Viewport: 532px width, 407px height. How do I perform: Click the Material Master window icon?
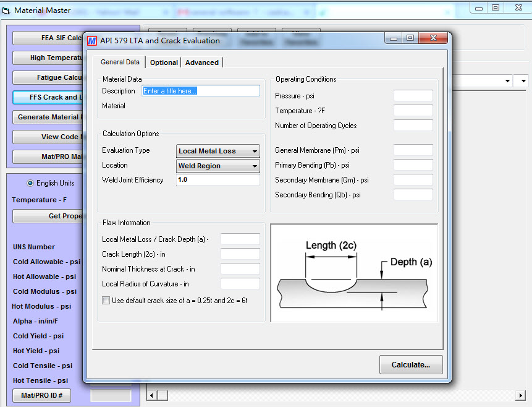coord(6,11)
